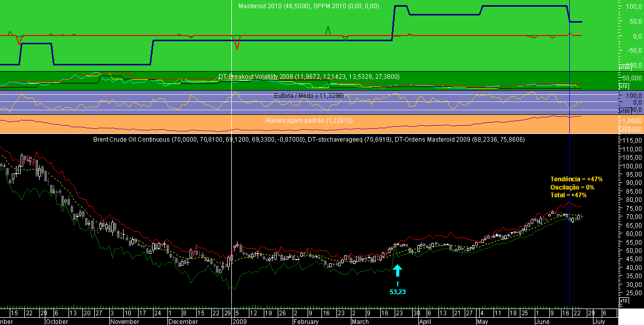Click the Tendência = +47% annotation

[x=577, y=179]
